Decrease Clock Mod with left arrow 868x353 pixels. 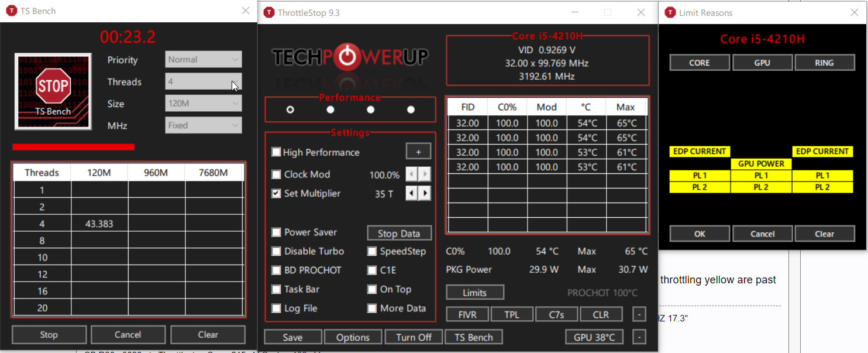point(412,174)
